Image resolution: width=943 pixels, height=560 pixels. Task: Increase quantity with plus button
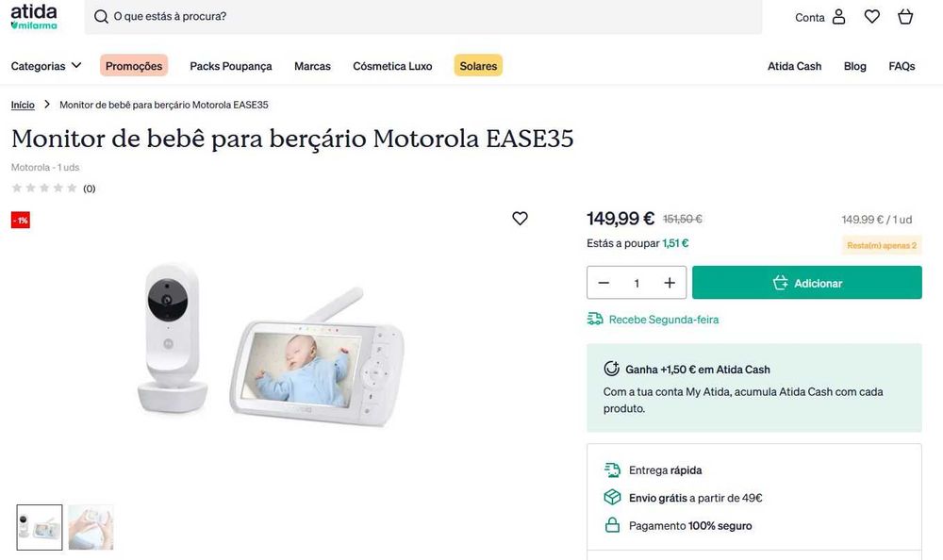[x=670, y=283]
